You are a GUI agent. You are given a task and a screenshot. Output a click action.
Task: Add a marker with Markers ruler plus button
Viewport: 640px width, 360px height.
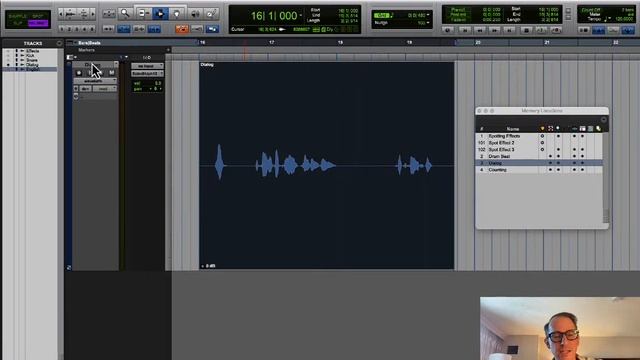point(168,50)
